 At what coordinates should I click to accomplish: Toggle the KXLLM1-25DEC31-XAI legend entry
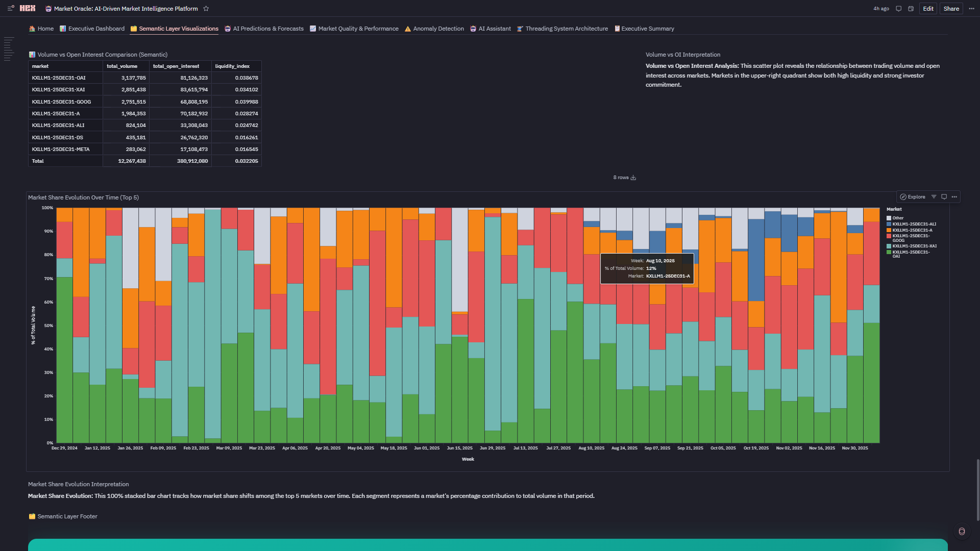[914, 246]
